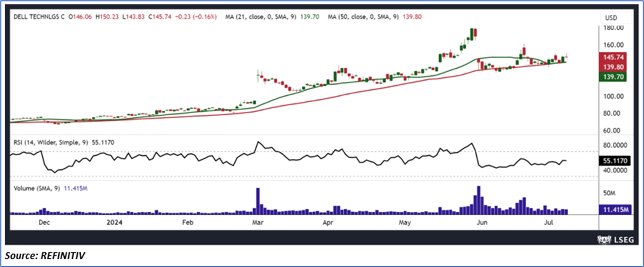Click the tallest volume bar in early March
The width and height of the screenshot is (644, 267).
click(x=258, y=201)
